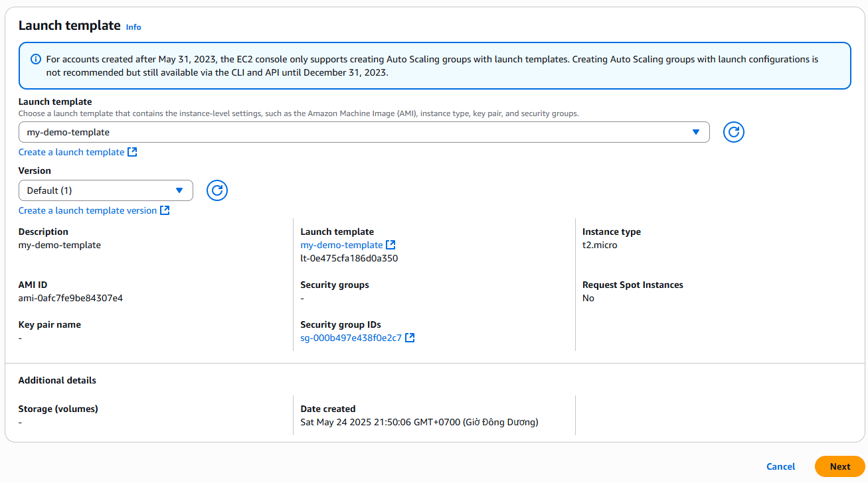This screenshot has width=868, height=483.
Task: Click external icon next to my-demo-template link
Action: 391,245
